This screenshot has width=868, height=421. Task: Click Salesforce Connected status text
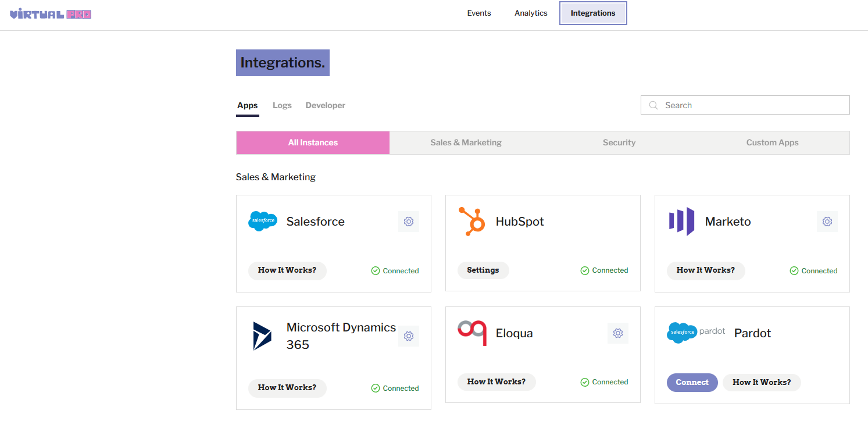point(401,271)
